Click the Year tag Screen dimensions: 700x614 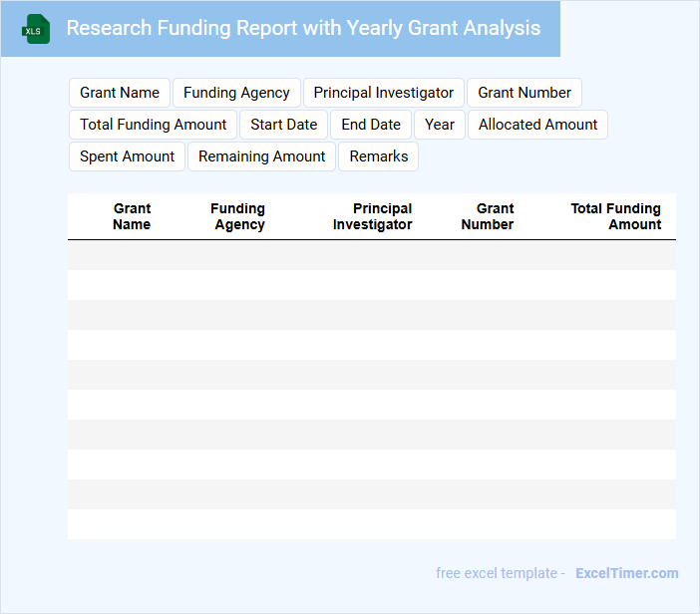click(x=439, y=125)
